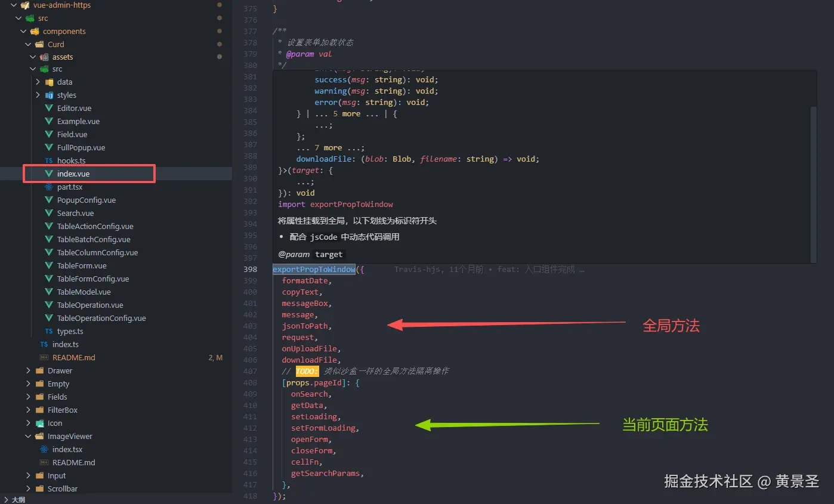This screenshot has height=504, width=834.
Task: Expand the Drawer folder
Action: (28, 370)
